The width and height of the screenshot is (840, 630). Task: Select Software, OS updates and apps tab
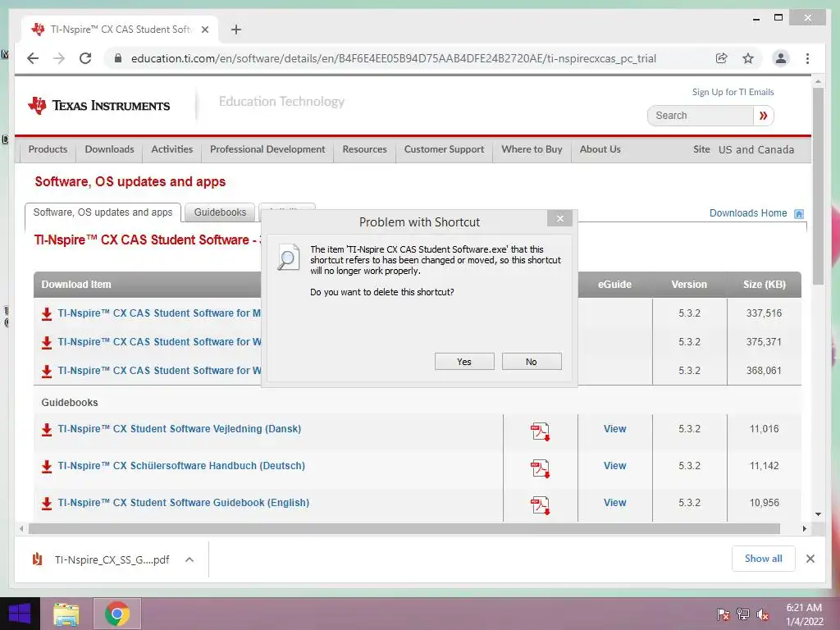103,212
